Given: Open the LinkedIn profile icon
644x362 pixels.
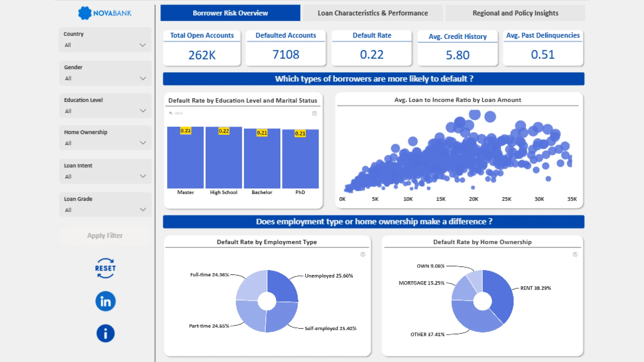Looking at the screenshot, I should point(105,301).
